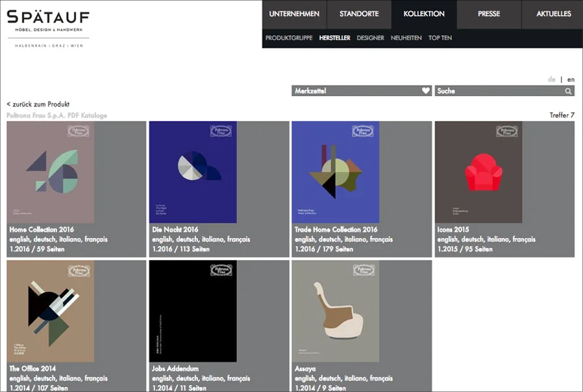583x392 pixels.
Task: Open the PRESSE menu
Action: click(x=489, y=14)
